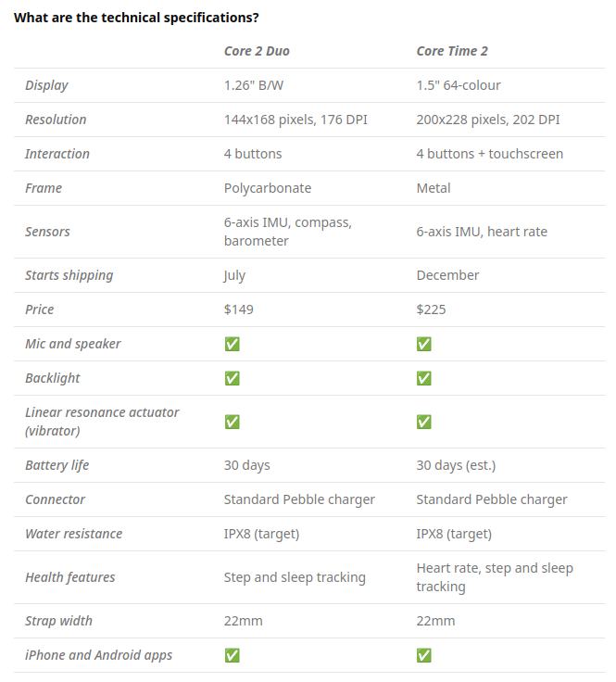
Task: Click the iPhone and Android apps checkmark for Core Time 2
Action: click(x=424, y=655)
